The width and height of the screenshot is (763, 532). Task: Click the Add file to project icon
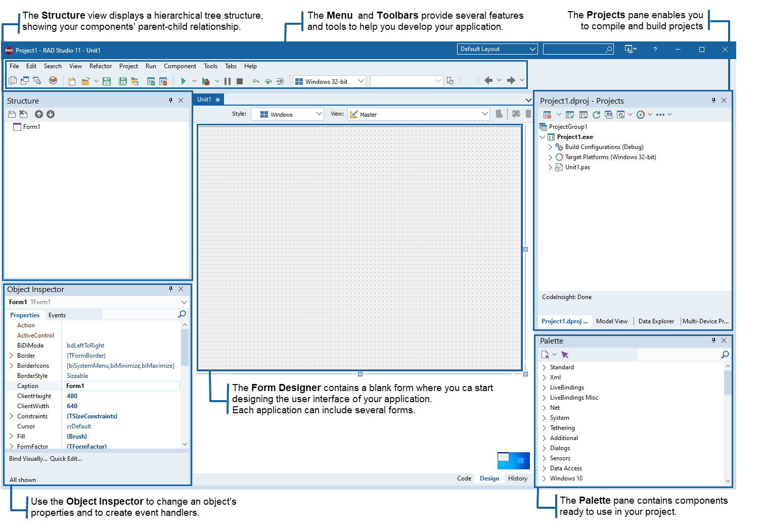click(x=151, y=81)
